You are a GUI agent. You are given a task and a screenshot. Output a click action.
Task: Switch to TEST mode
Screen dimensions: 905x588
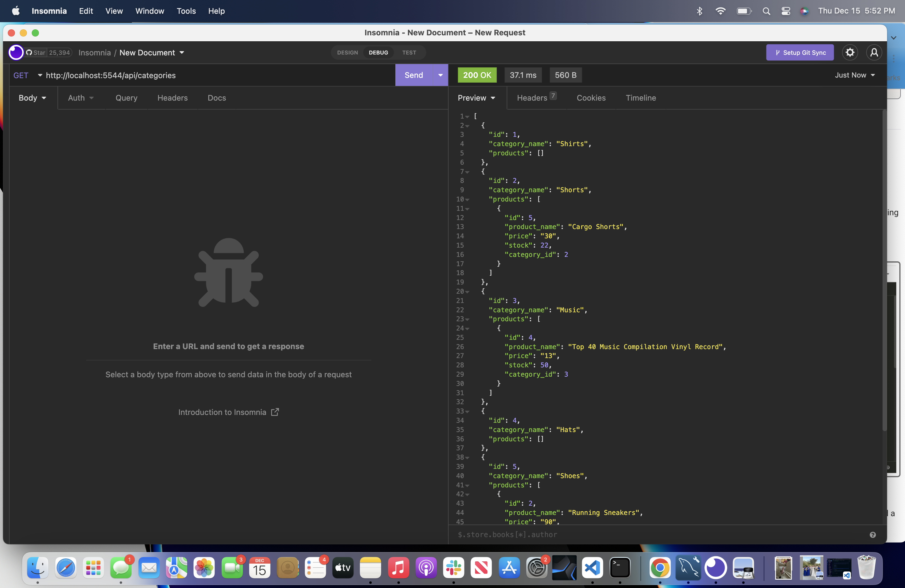[409, 52]
